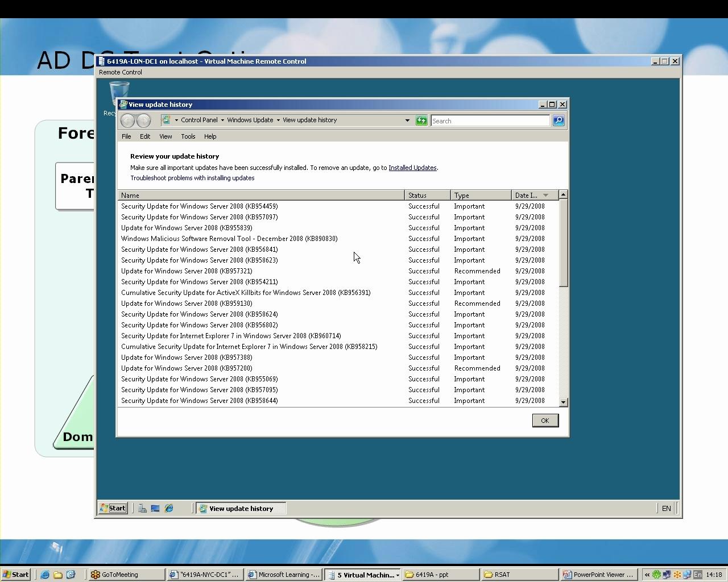The width and height of the screenshot is (728, 582).
Task: Click the scrollbar down arrow in update list
Action: point(563,402)
